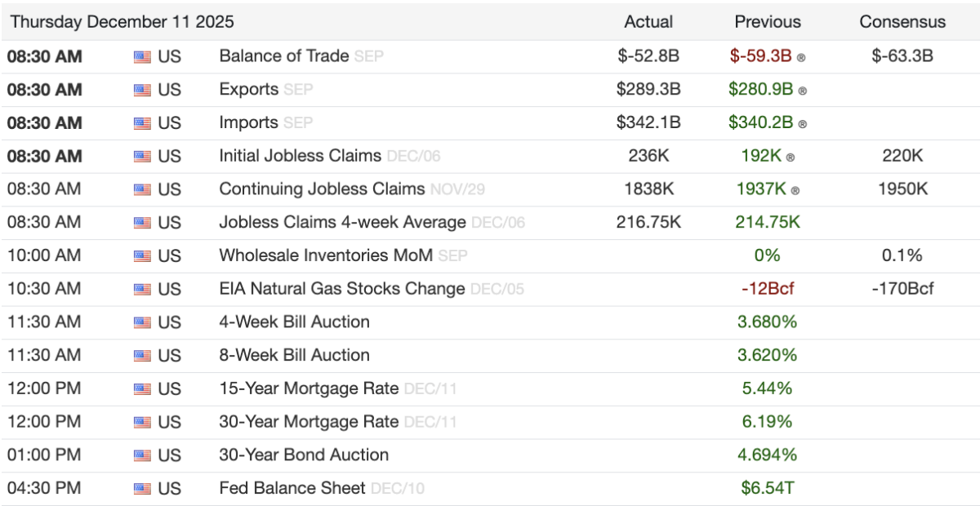Click the US flag beside Fed Balance Sheet
The width and height of the screenshot is (980, 506).
[143, 489]
